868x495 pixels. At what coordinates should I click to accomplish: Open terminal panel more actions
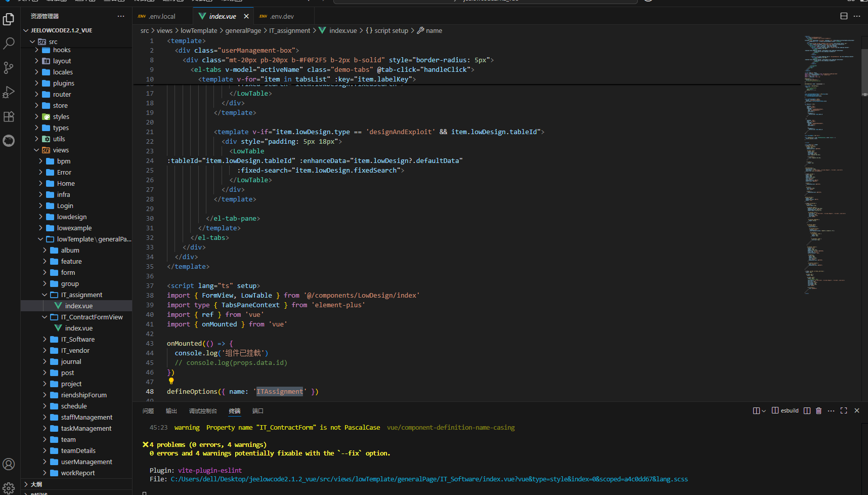point(831,410)
